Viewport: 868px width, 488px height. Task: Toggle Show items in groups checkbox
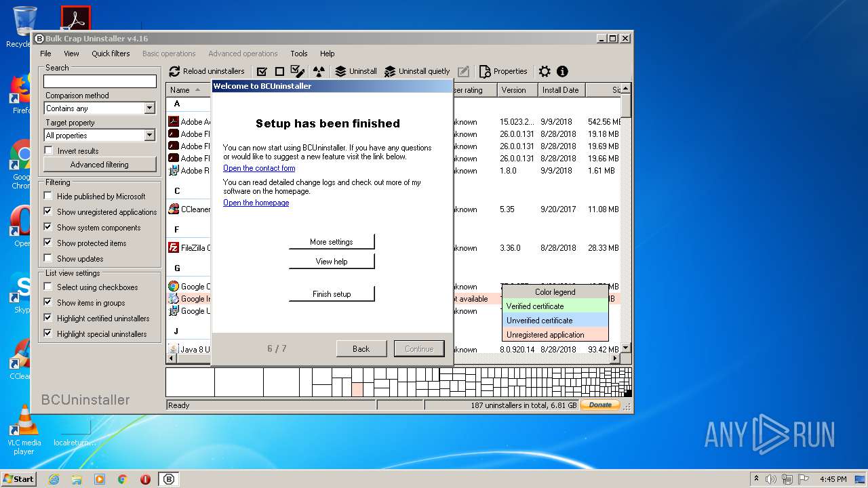pos(48,302)
